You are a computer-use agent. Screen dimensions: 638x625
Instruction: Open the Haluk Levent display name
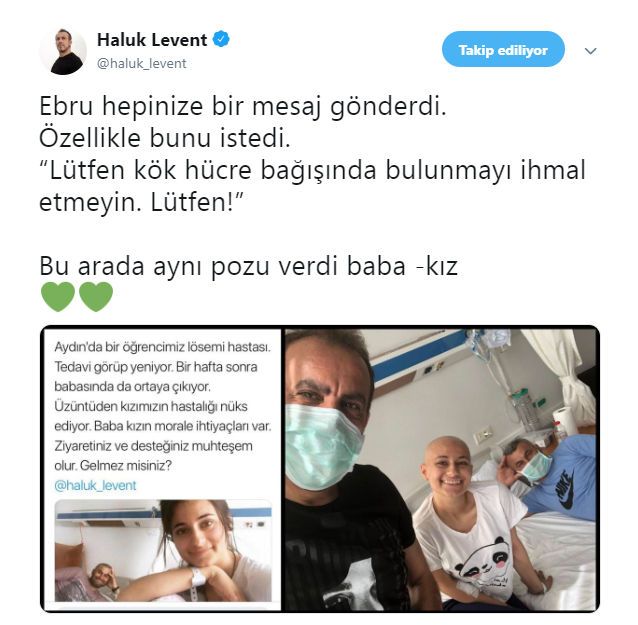click(x=152, y=40)
